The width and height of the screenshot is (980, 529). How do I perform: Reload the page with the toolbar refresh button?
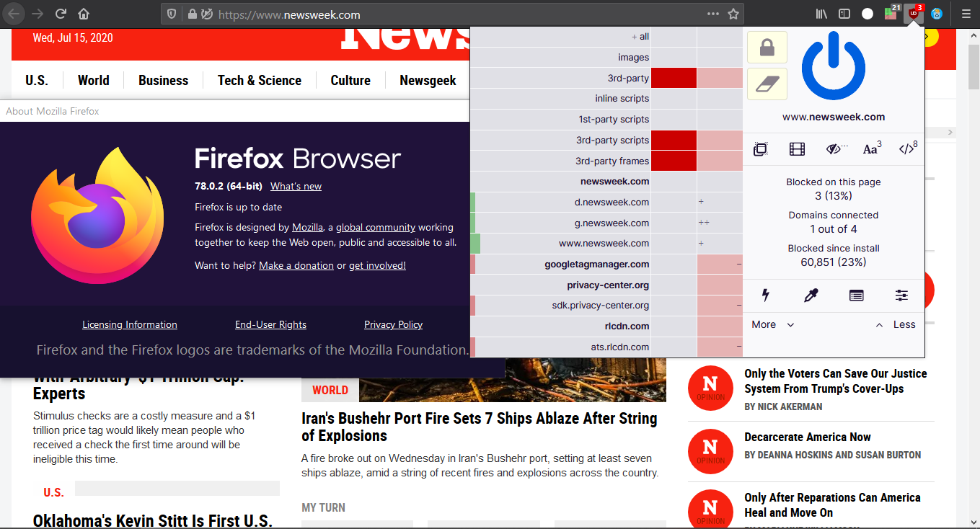[x=61, y=14]
